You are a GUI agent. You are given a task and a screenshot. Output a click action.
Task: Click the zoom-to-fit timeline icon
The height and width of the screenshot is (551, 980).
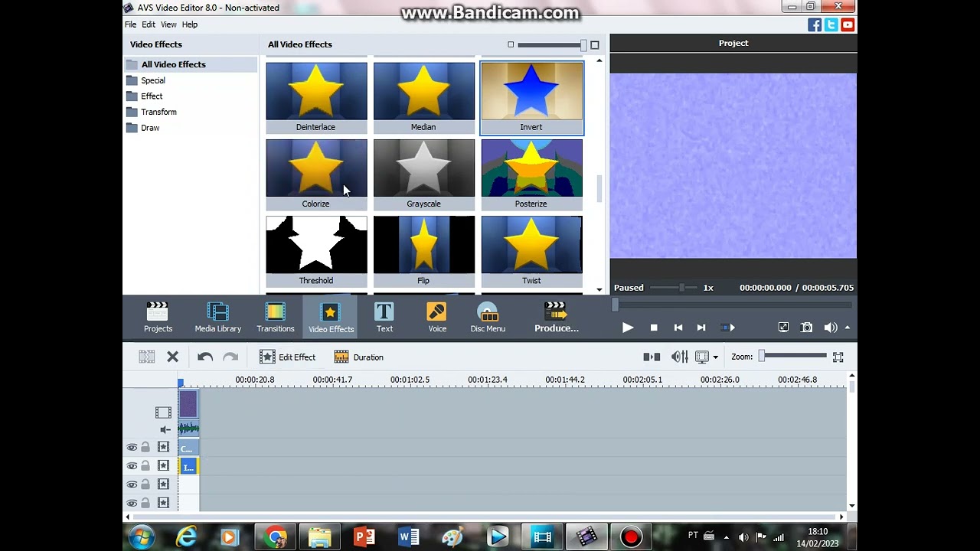838,357
